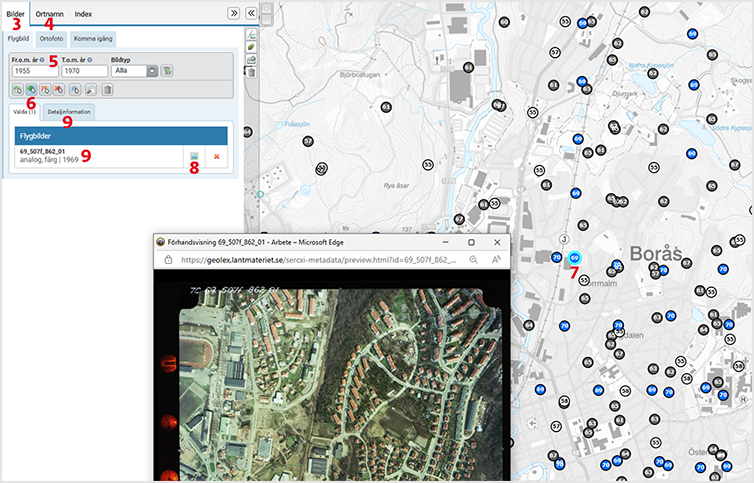The width and height of the screenshot is (754, 483).
Task: Click the cyan-highlighted 69 marker on the map
Action: tap(574, 258)
